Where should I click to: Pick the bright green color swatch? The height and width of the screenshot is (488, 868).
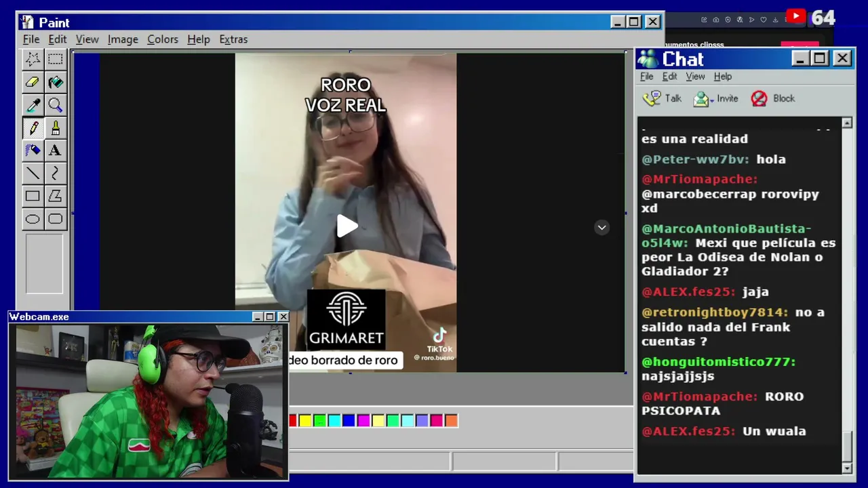(x=319, y=421)
